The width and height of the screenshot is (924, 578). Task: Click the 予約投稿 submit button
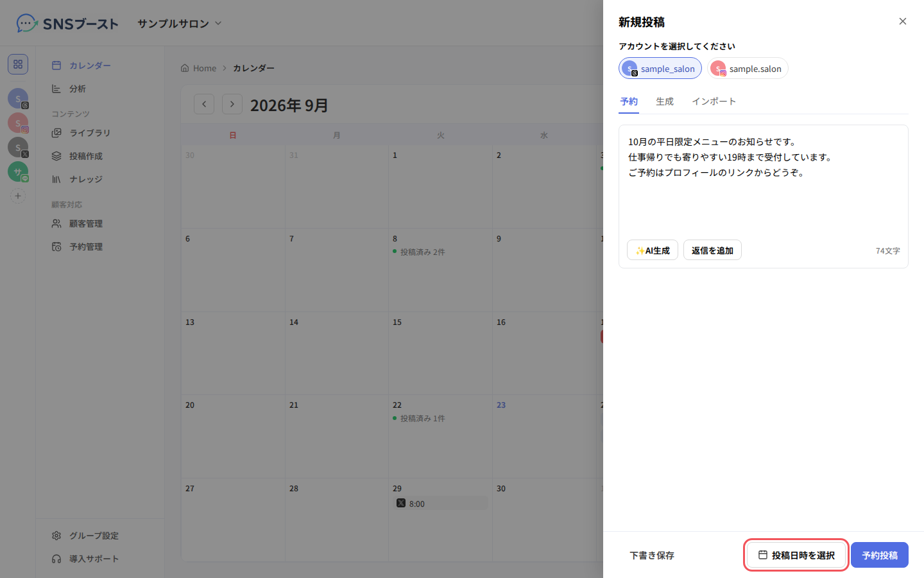click(880, 556)
